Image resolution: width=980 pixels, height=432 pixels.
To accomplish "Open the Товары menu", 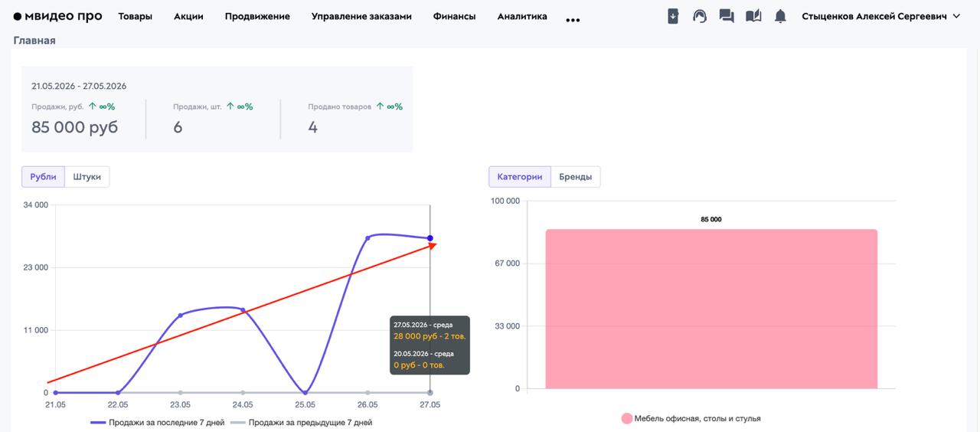I will pos(135,16).
